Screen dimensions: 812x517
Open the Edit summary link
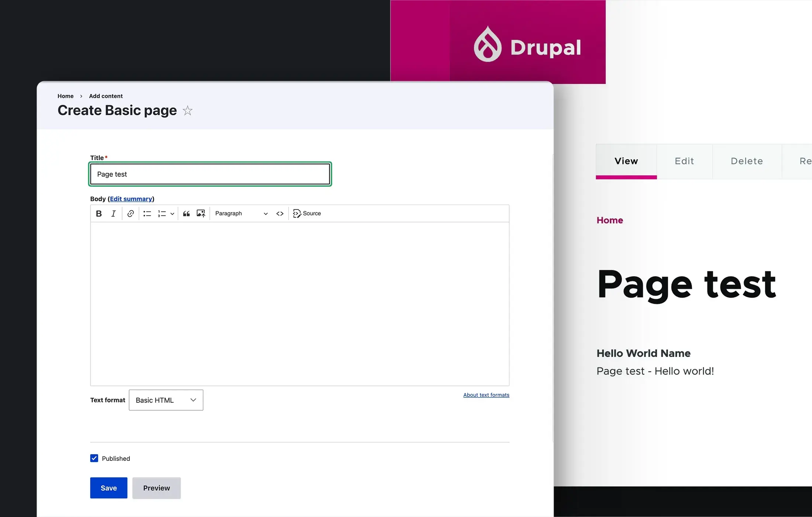(x=131, y=199)
